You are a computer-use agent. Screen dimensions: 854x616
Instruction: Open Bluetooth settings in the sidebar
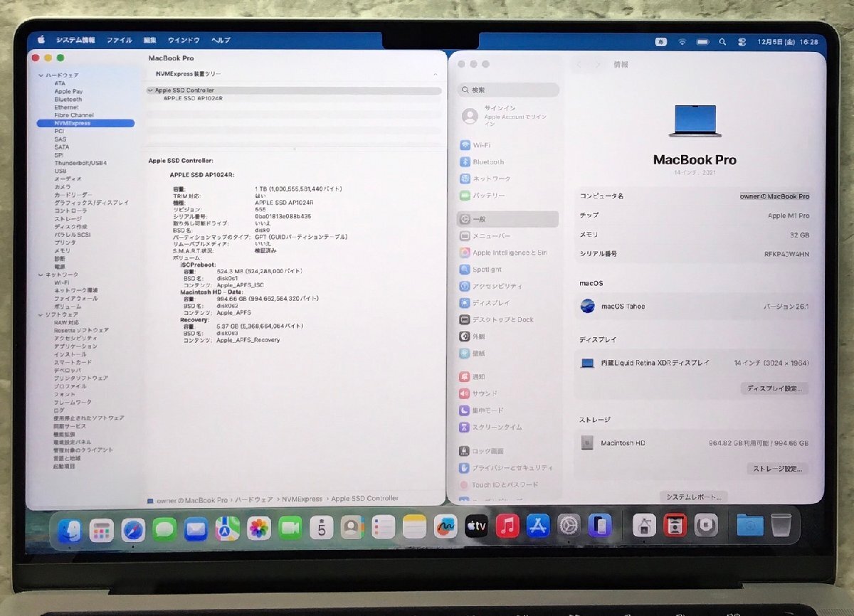487,162
